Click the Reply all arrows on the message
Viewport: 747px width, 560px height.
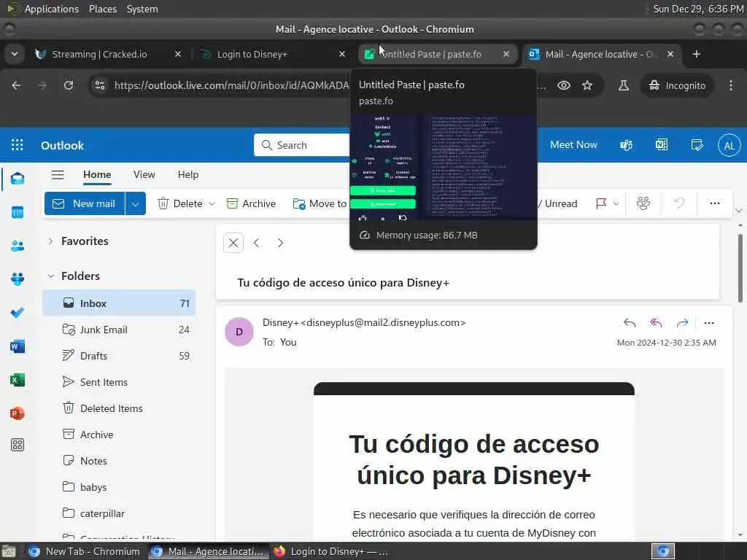tap(656, 323)
